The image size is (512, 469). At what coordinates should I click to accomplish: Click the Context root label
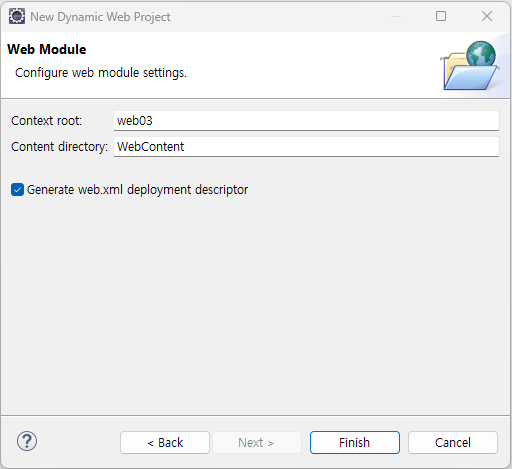(x=46, y=121)
